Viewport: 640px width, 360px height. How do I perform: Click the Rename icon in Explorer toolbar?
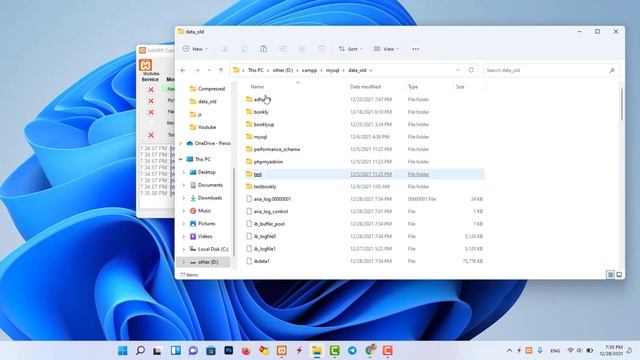[282, 49]
